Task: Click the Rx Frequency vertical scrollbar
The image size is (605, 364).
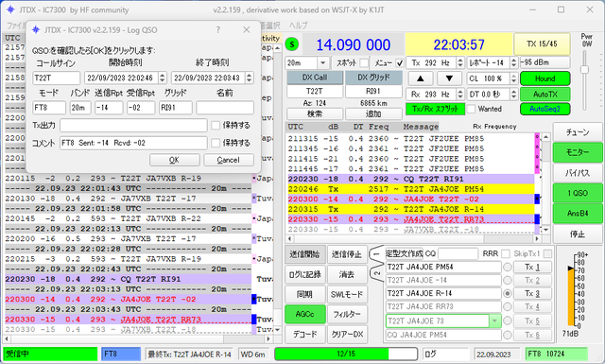Action: (545, 183)
